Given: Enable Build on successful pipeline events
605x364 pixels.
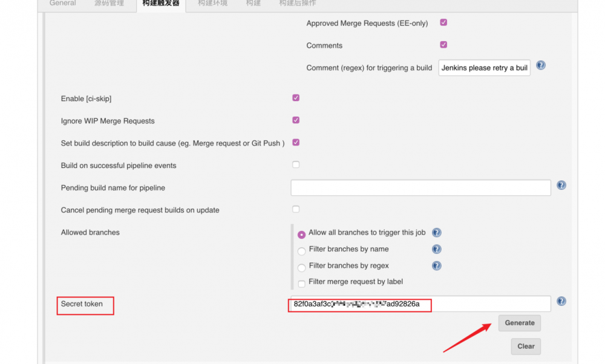Looking at the screenshot, I should click(x=296, y=164).
